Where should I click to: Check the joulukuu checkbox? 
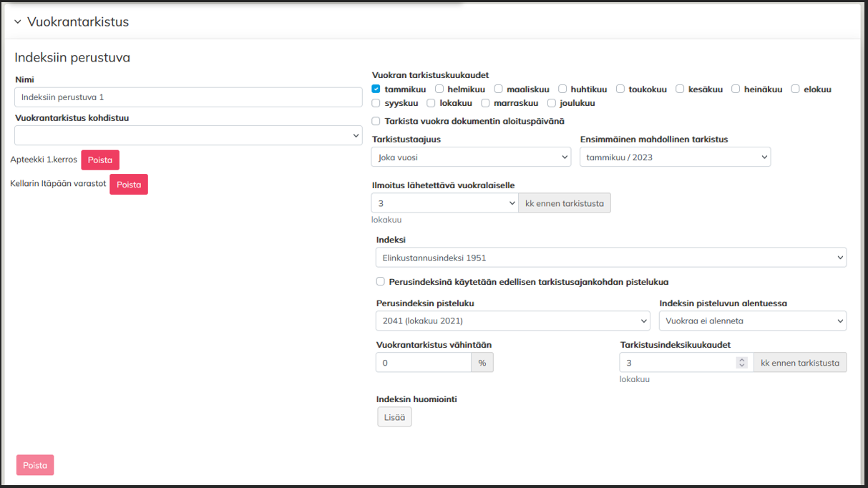tap(552, 103)
